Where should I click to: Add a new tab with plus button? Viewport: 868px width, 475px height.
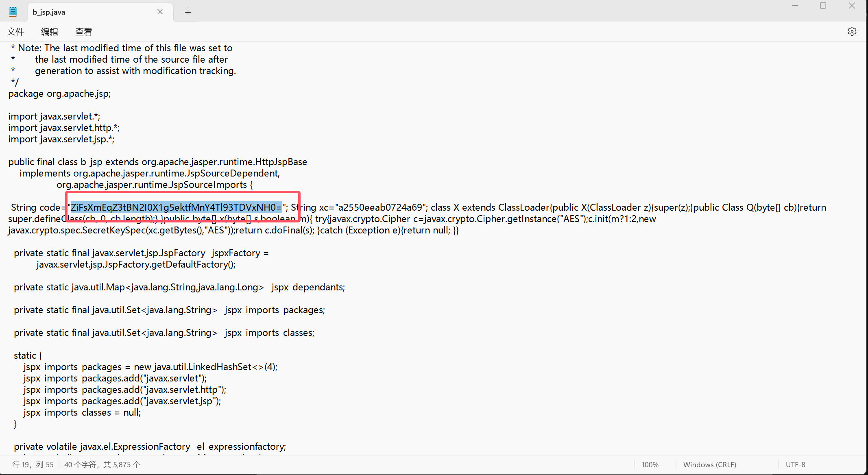(188, 12)
